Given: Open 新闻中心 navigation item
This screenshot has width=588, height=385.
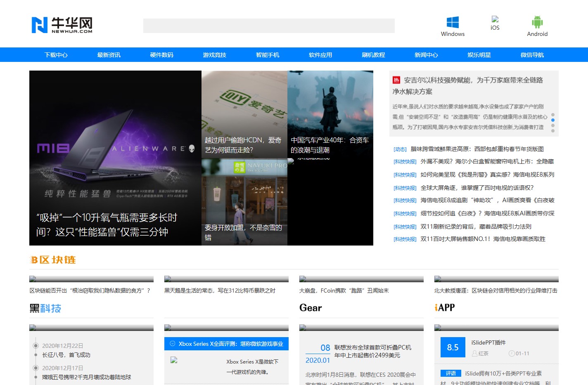Looking at the screenshot, I should pyautogui.click(x=426, y=55).
